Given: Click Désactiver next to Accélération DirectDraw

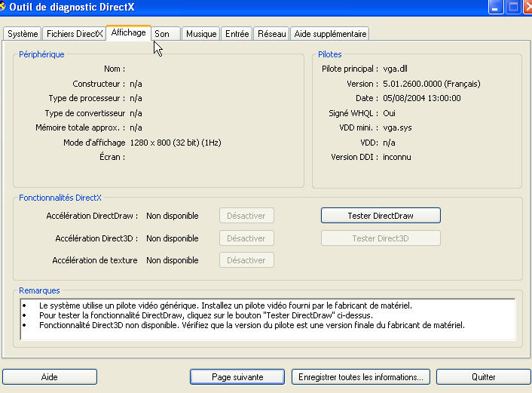Looking at the screenshot, I should [246, 216].
